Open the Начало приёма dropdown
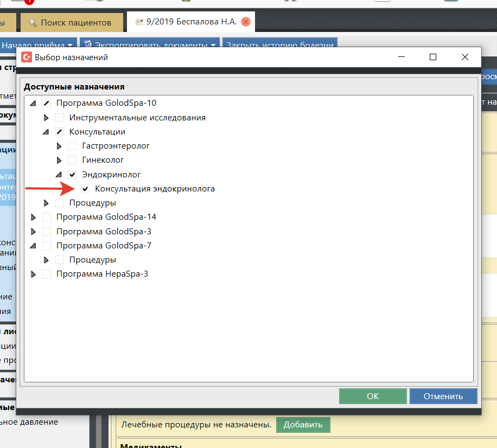This screenshot has height=448, width=497. pos(40,45)
